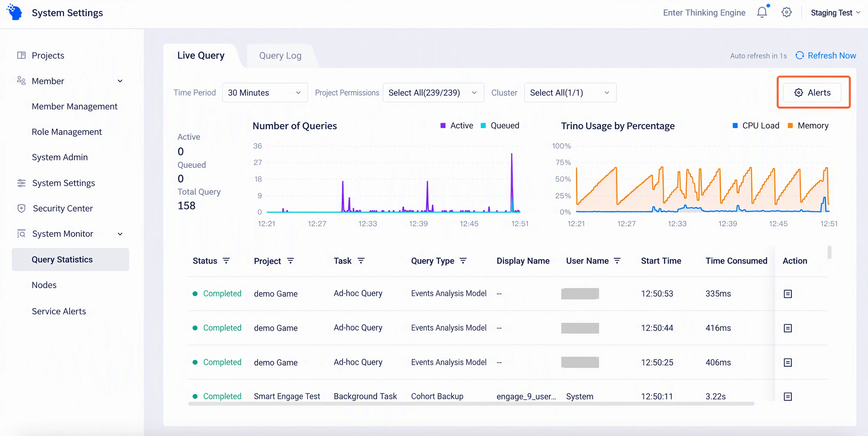
Task: Click the gear settings icon in header
Action: coord(787,13)
